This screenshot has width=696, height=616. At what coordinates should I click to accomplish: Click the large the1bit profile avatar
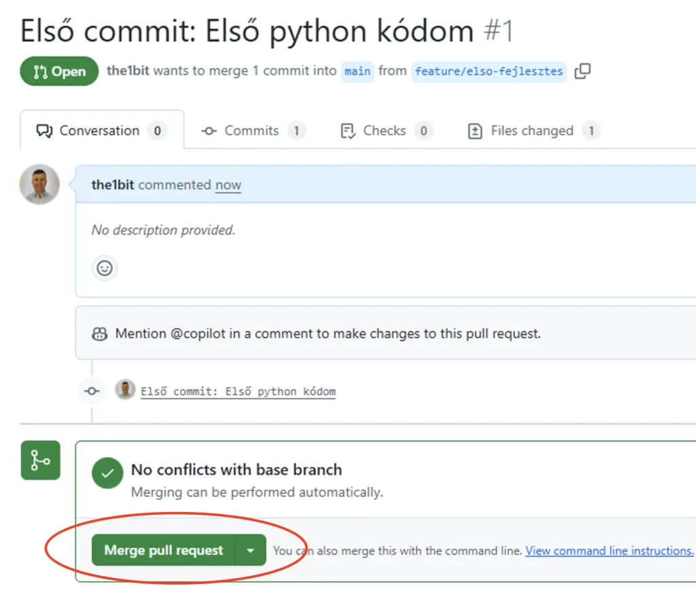39,184
